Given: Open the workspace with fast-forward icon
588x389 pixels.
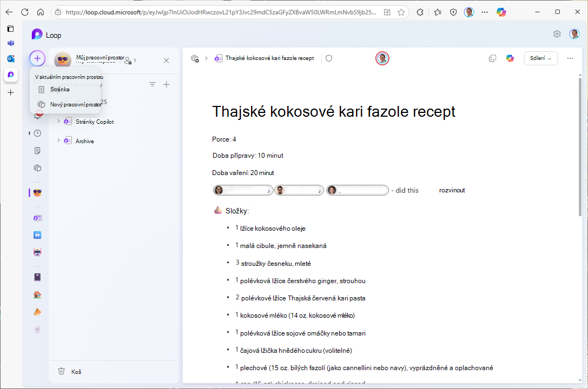Looking at the screenshot, I should point(37,235).
